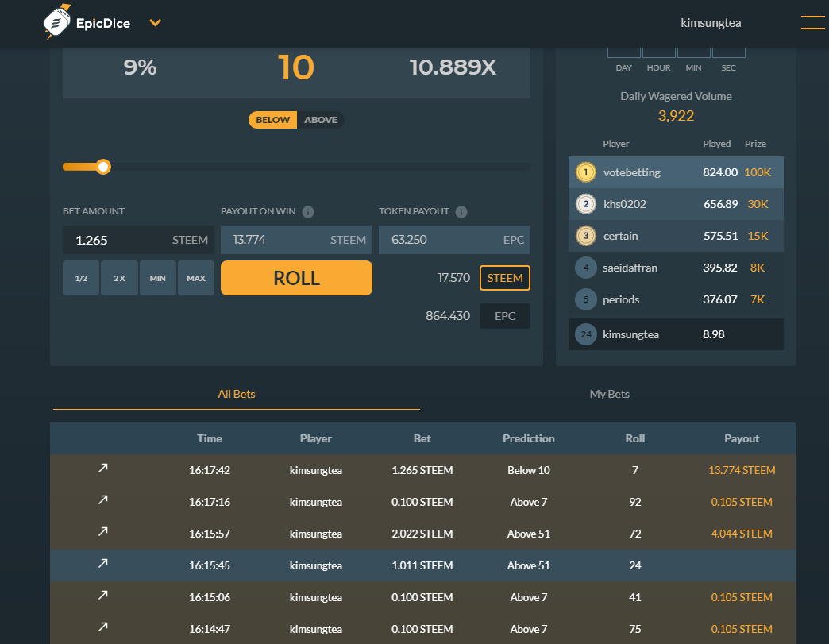Open bet details arrow for 16:15:57 row
This screenshot has width=829, height=644.
103,531
